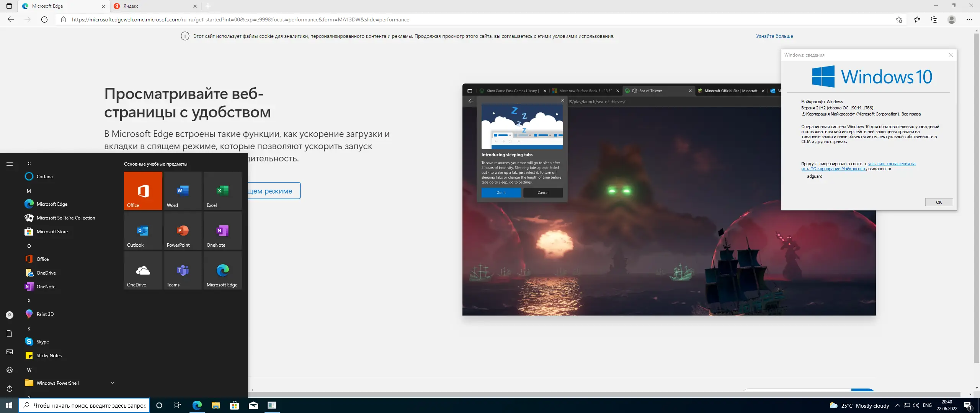
Task: Show hidden system tray icons chevron
Action: coord(897,405)
